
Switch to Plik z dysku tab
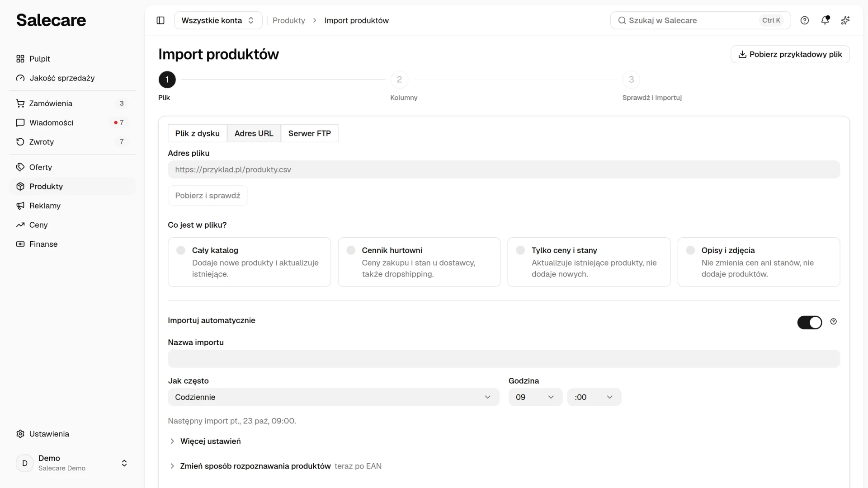tap(198, 133)
